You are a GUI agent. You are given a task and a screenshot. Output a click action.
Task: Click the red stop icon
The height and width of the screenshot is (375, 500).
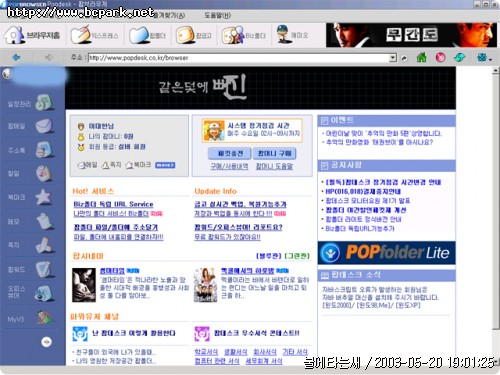click(x=440, y=57)
